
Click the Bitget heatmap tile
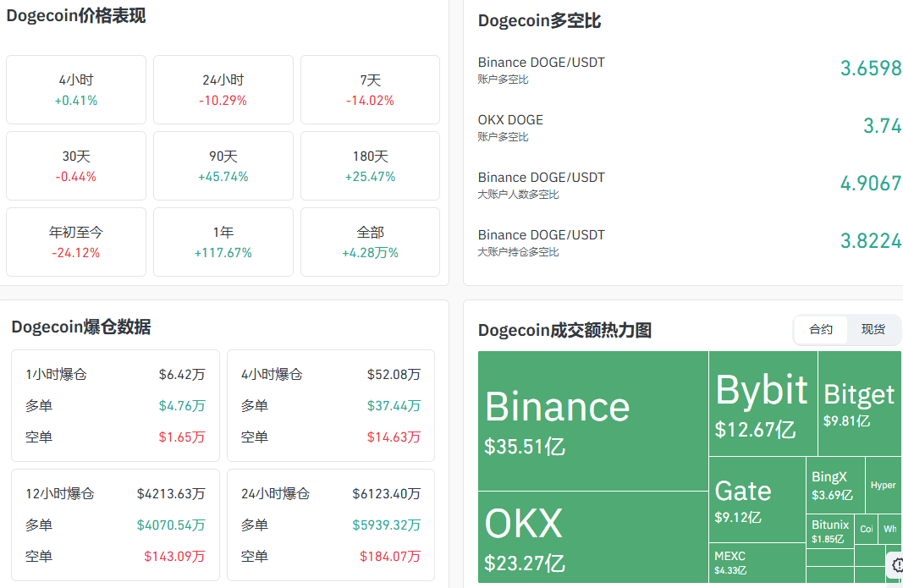click(x=859, y=404)
